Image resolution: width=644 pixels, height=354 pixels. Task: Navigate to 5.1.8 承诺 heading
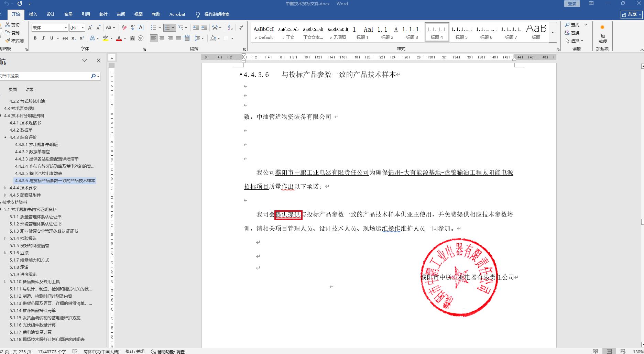[19, 267]
